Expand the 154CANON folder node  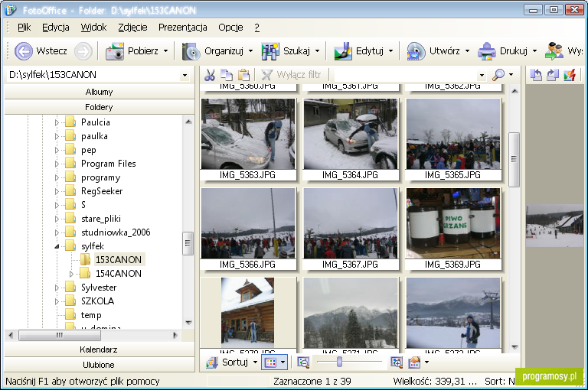[71, 274]
